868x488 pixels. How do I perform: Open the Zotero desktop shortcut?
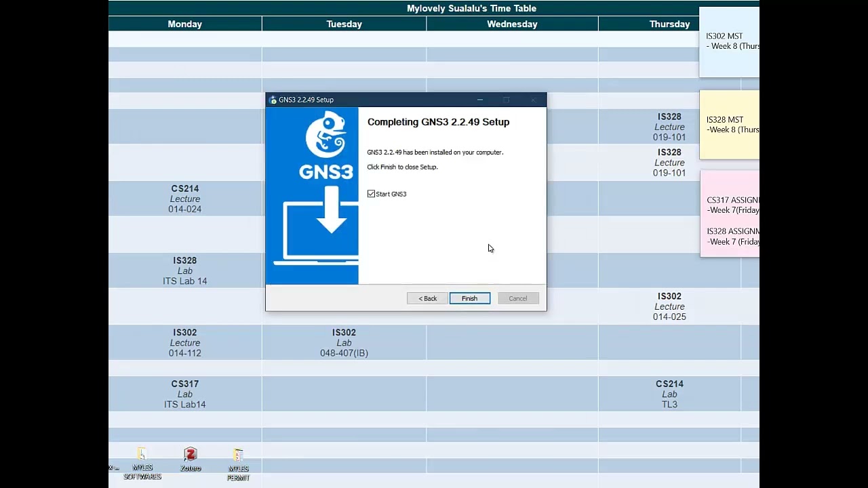click(x=191, y=459)
